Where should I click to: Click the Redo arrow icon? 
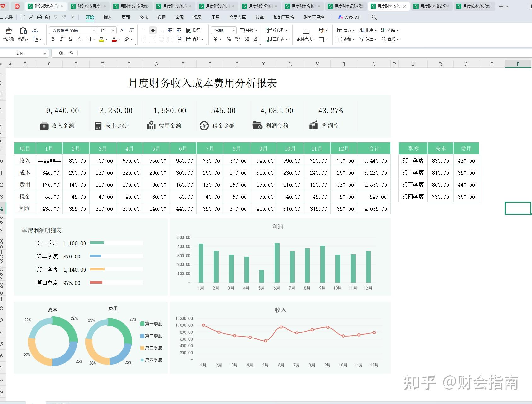(x=64, y=17)
